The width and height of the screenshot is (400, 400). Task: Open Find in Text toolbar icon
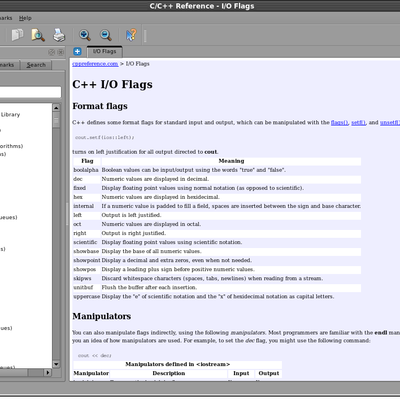coord(38,35)
